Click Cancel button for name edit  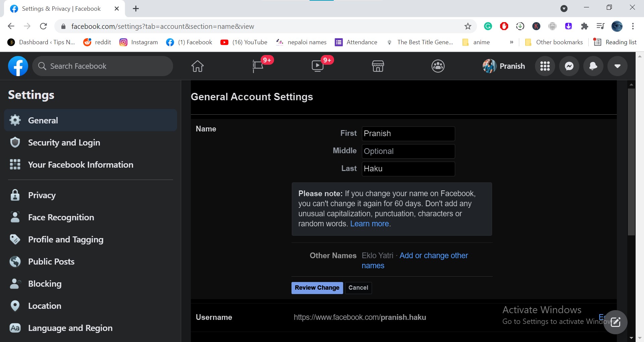click(358, 288)
